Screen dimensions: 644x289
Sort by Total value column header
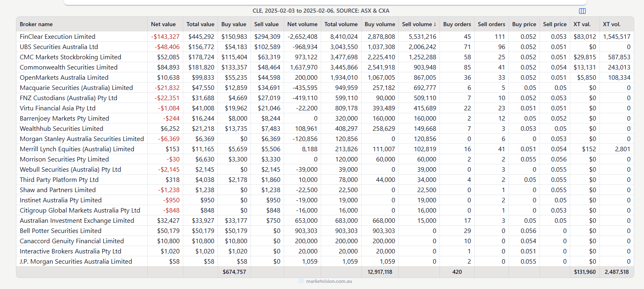(x=200, y=24)
